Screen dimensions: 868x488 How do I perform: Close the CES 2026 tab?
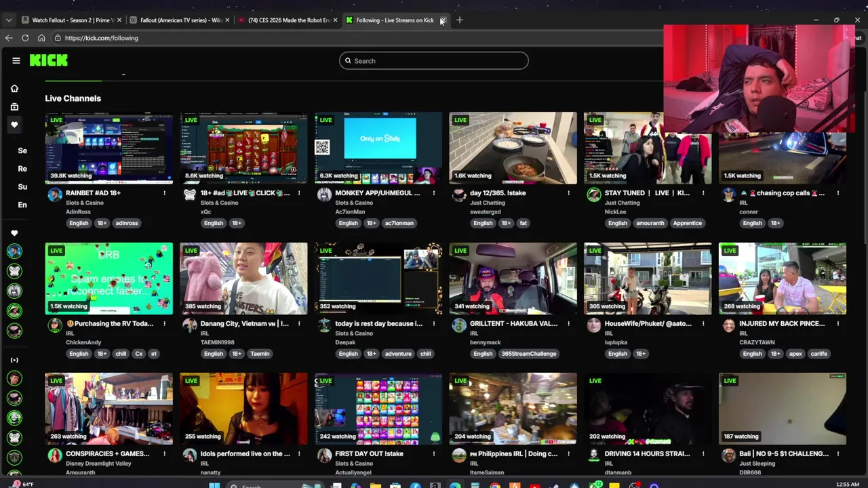[x=335, y=20]
